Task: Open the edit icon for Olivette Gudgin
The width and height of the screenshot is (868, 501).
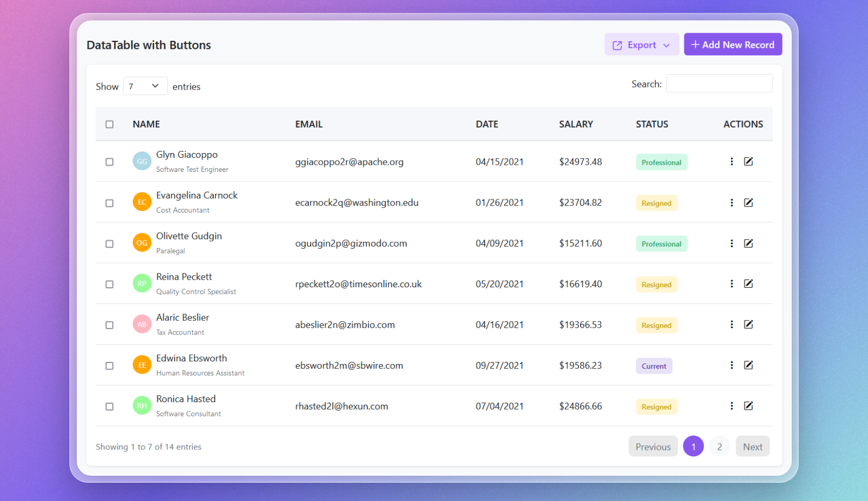Action: point(749,243)
